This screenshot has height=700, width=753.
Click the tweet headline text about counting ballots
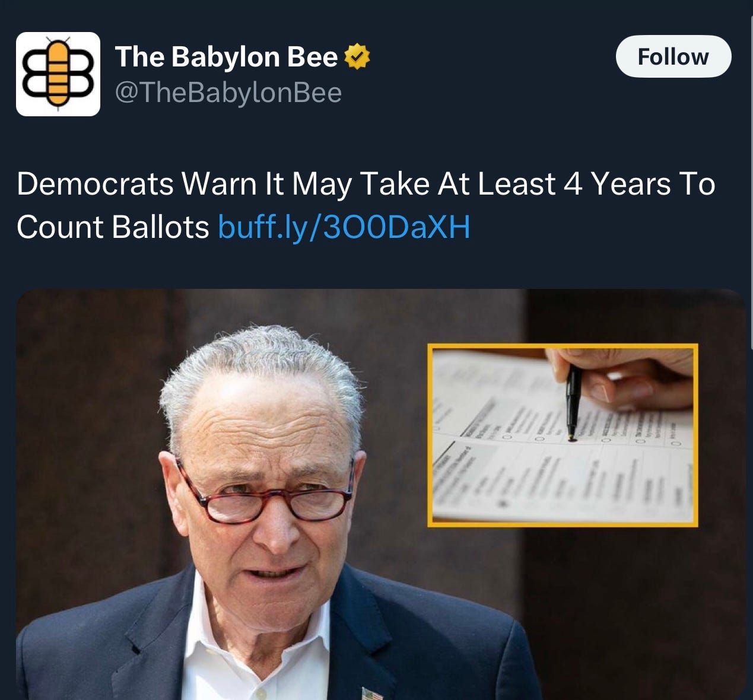[366, 205]
